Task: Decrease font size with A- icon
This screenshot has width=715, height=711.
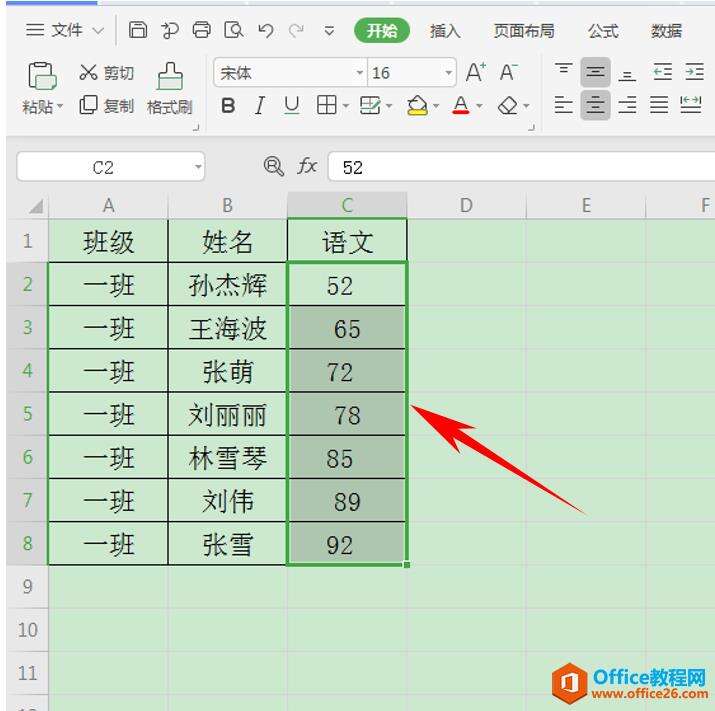Action: click(x=508, y=72)
